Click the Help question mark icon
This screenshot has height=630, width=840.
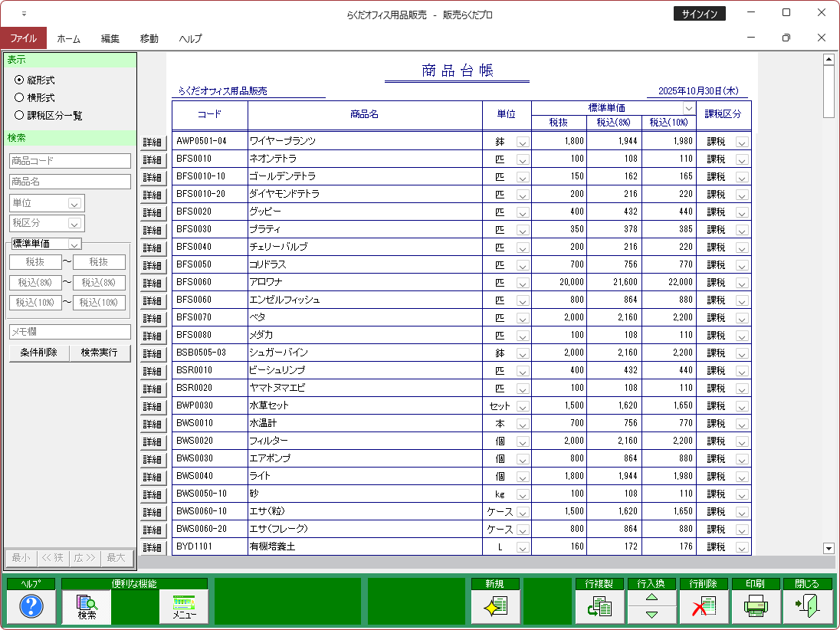click(31, 606)
